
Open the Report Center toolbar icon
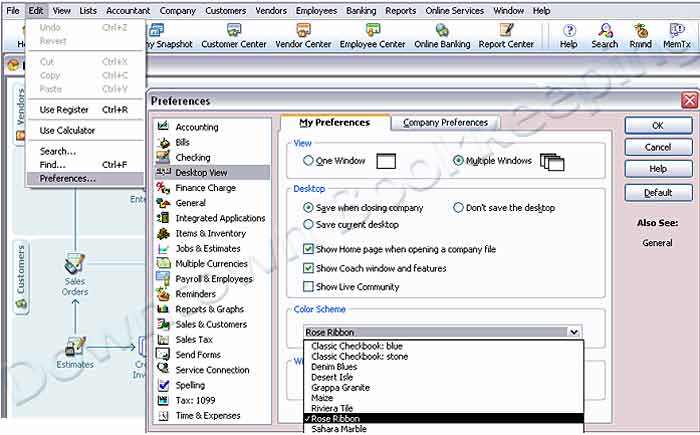[506, 36]
